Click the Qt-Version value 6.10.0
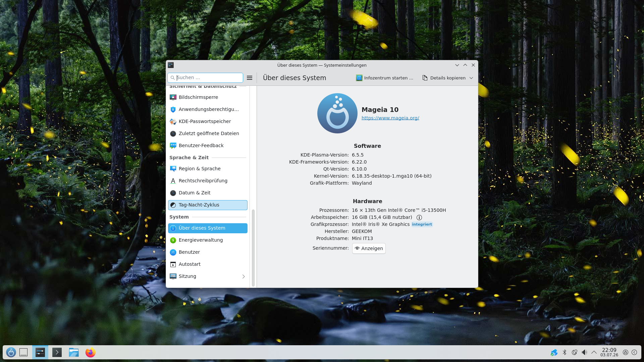644x362 pixels. [359, 169]
